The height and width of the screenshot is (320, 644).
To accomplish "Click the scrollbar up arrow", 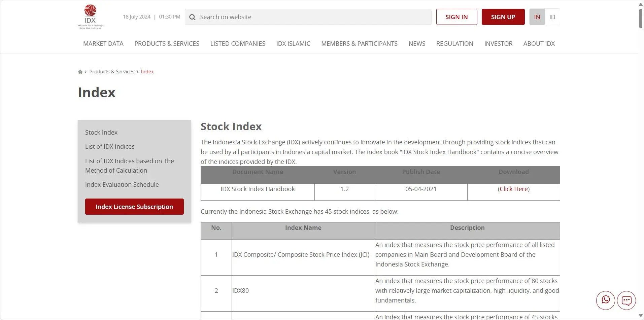I will (x=641, y=5).
